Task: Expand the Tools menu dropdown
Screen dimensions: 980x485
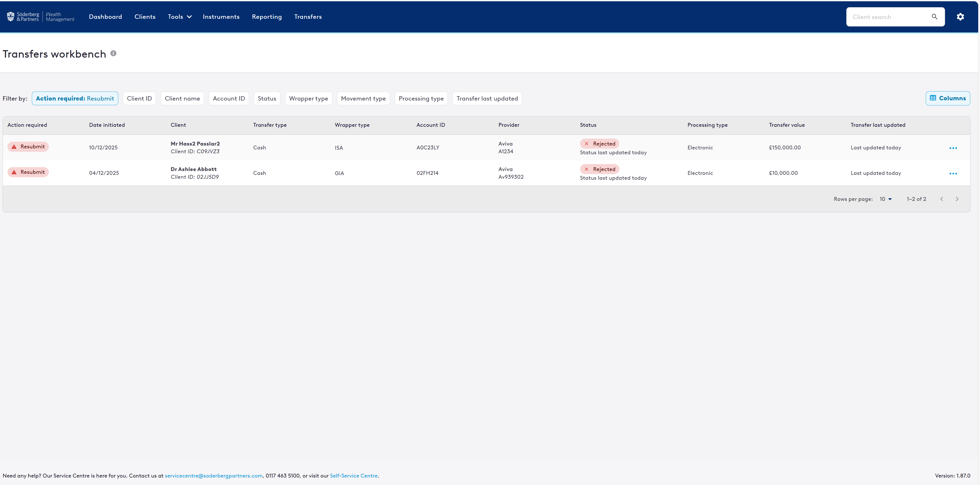Action: tap(179, 17)
